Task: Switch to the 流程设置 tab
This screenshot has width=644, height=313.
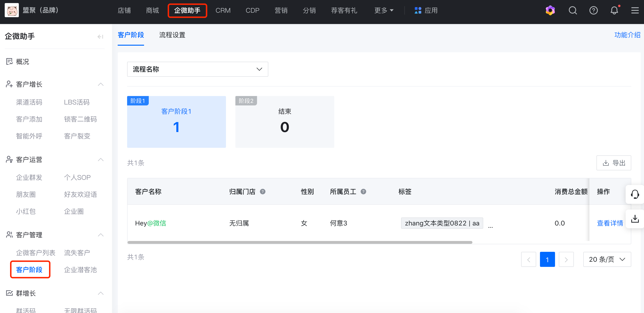Action: tap(172, 35)
